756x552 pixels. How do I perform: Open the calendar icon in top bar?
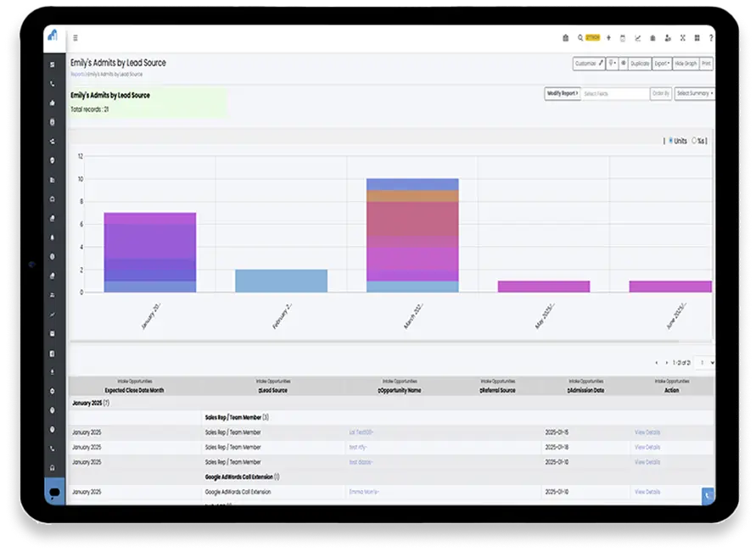pos(623,38)
